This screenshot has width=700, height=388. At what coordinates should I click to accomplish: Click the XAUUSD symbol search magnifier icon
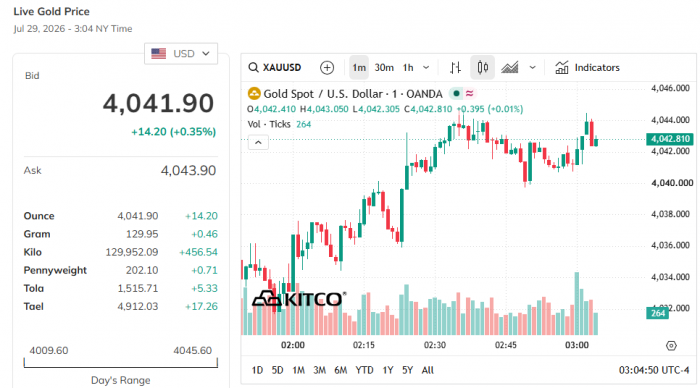coord(253,67)
